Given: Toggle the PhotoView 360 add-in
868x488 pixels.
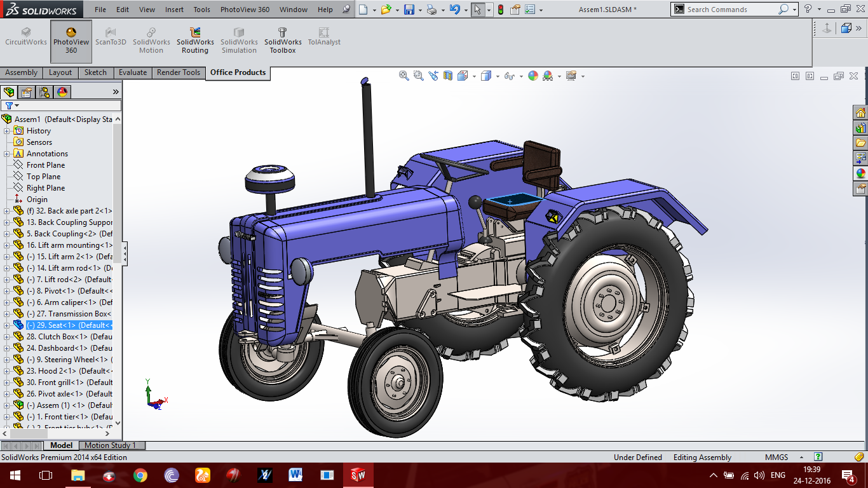Looking at the screenshot, I should pos(71,41).
